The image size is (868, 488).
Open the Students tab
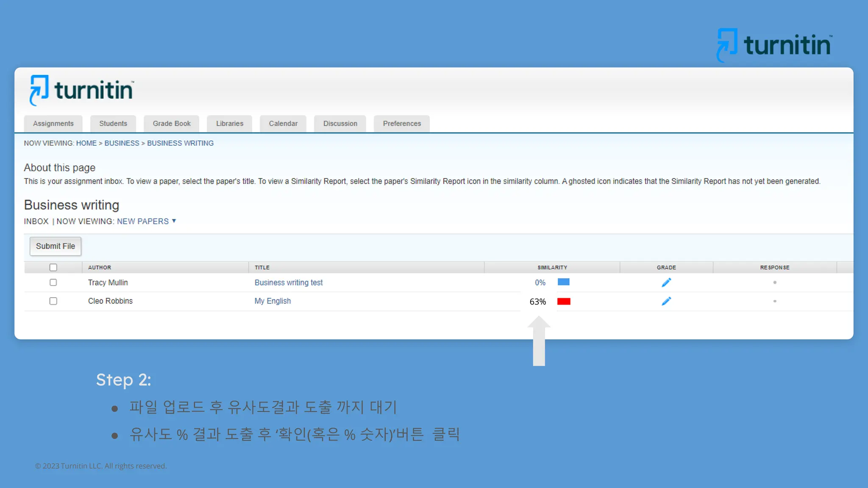pyautogui.click(x=113, y=124)
